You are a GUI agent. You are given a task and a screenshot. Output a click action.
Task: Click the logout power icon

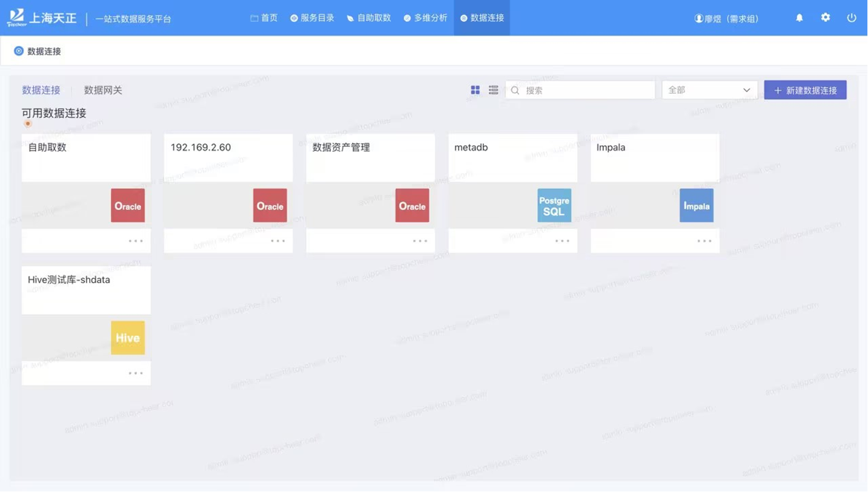(x=852, y=18)
